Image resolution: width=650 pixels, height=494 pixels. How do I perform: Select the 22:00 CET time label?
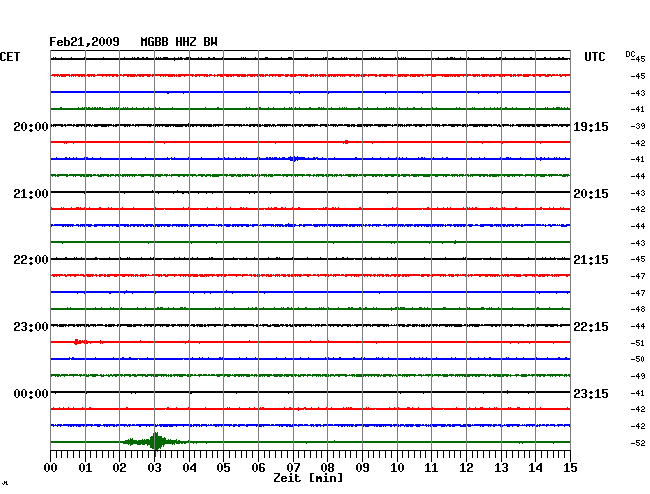coord(31,260)
